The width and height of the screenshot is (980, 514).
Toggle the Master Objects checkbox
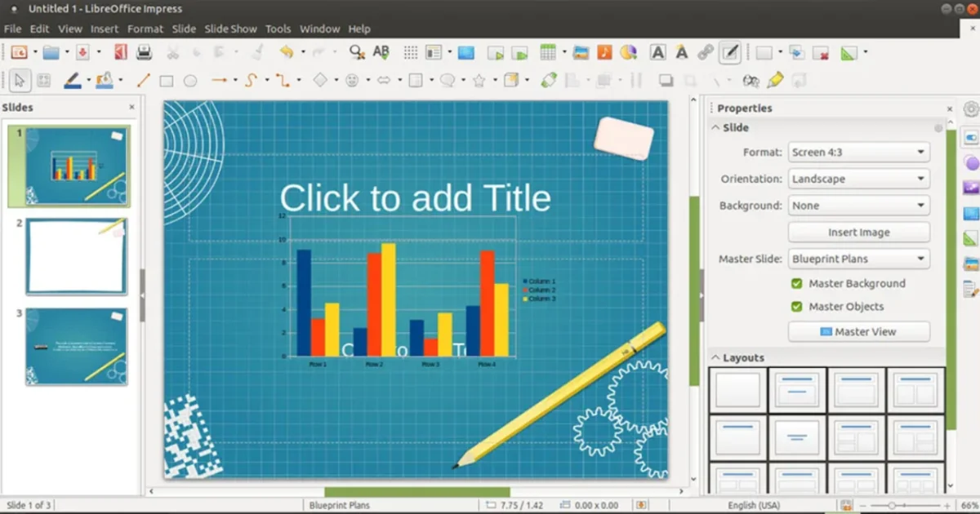[x=797, y=307]
